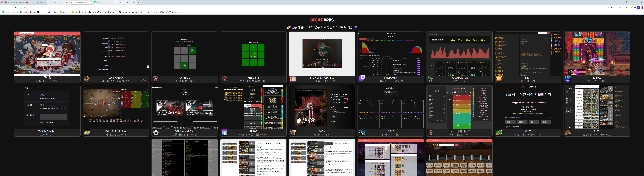Open the YouTube bookmark
This screenshot has width=644, height=176.
[x=24, y=12]
